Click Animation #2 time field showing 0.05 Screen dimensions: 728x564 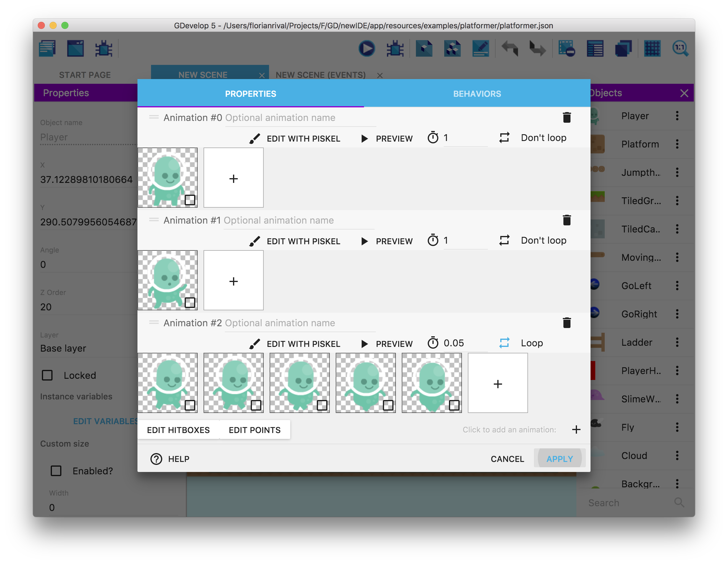pos(465,343)
